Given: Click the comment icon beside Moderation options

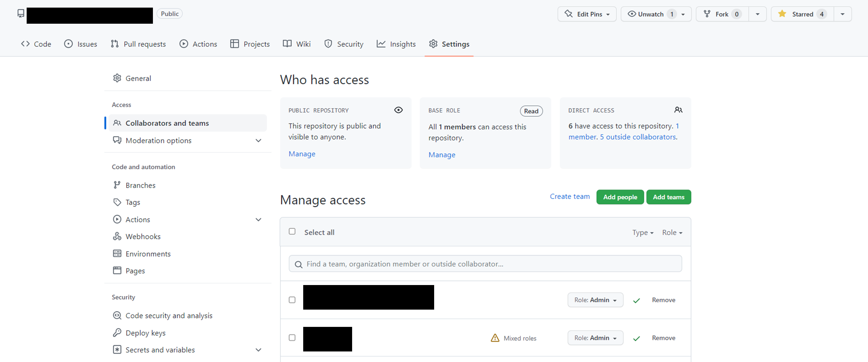Looking at the screenshot, I should point(117,140).
